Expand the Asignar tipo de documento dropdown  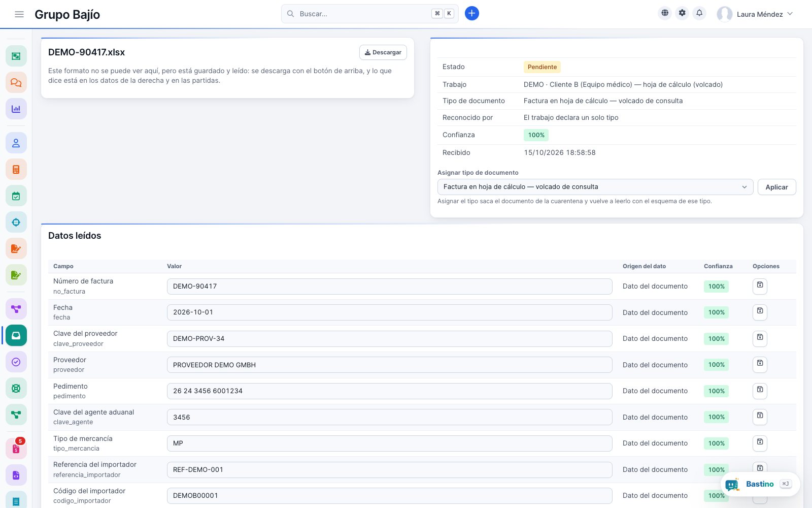pos(595,187)
